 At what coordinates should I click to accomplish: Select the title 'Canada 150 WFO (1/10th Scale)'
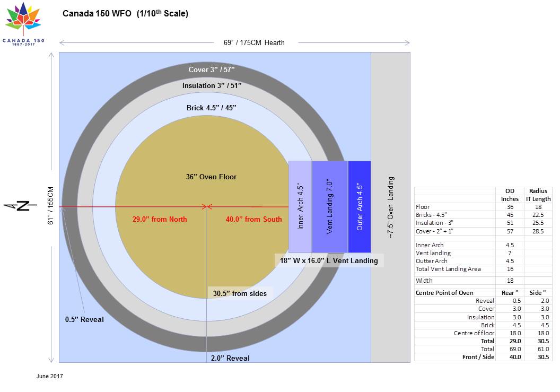pos(125,14)
